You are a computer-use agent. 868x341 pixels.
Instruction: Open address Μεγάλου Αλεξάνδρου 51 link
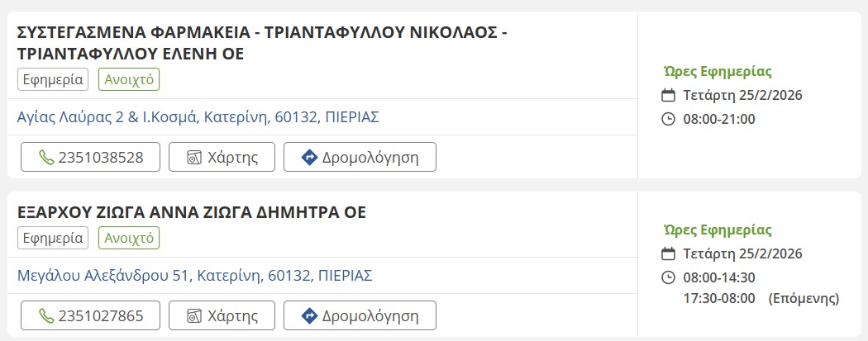pyautogui.click(x=194, y=275)
